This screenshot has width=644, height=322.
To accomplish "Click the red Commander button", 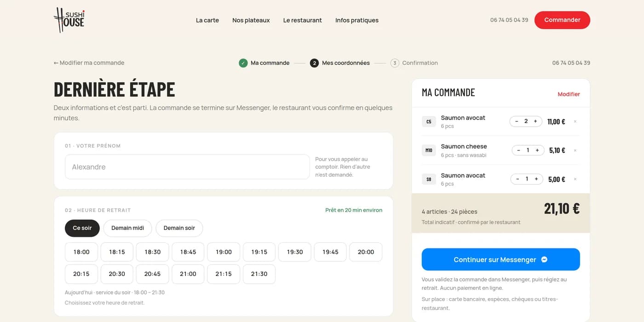I will (x=562, y=20).
